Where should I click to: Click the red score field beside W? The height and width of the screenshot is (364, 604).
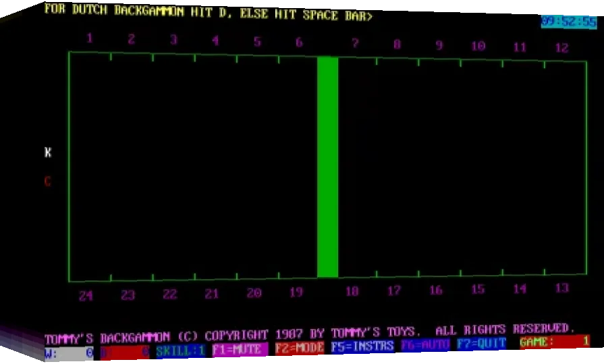[125, 352]
